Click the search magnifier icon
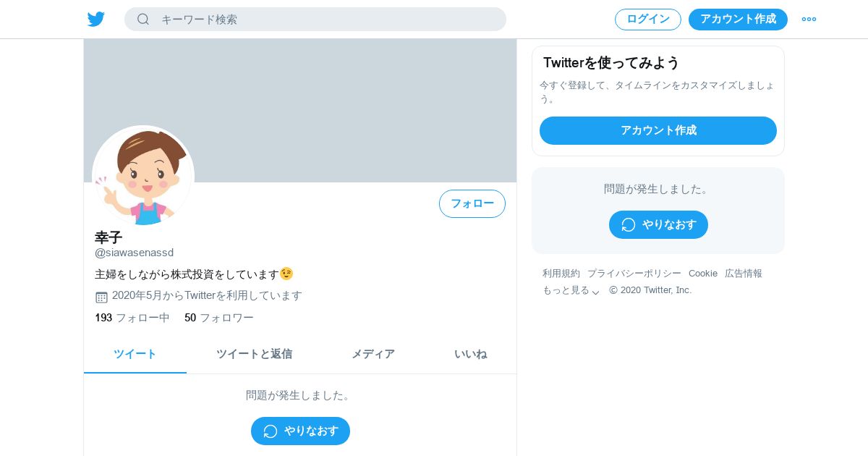This screenshot has width=868, height=456. tap(143, 20)
